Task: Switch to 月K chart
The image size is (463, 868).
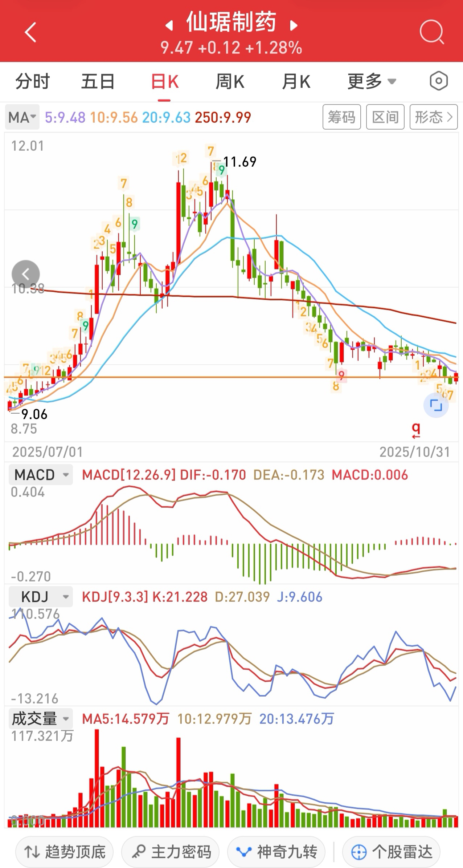Action: point(296,81)
